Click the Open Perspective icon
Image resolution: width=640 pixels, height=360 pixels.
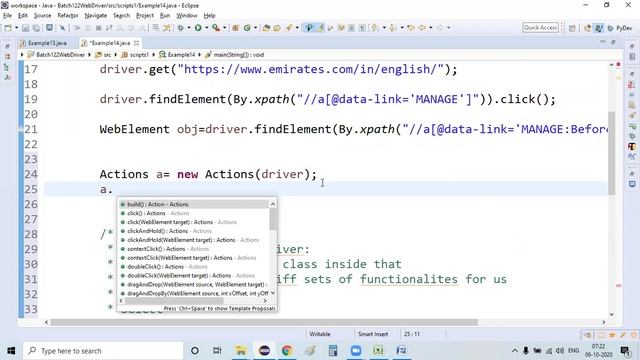[572, 28]
